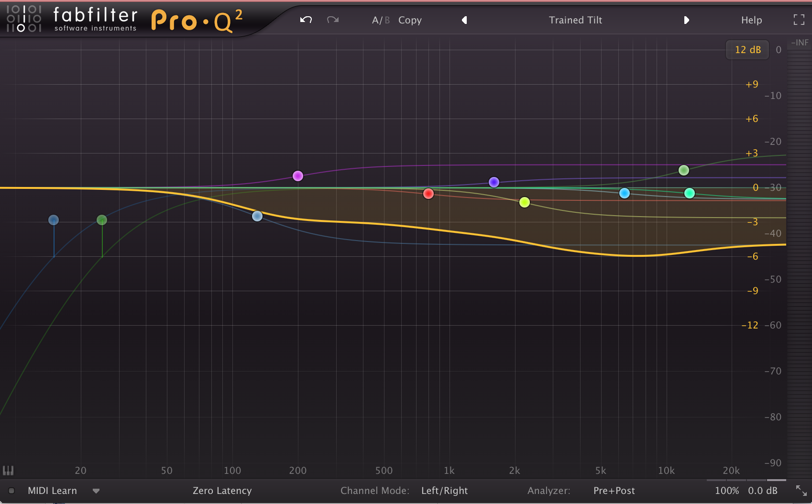Change Channel Mode Left/Right setting

444,491
